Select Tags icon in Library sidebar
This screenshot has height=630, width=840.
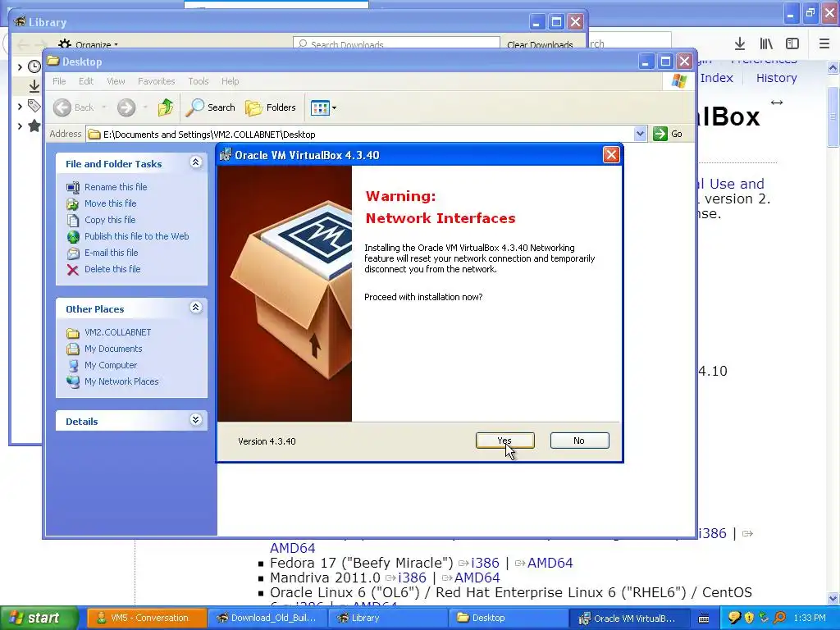coord(34,106)
